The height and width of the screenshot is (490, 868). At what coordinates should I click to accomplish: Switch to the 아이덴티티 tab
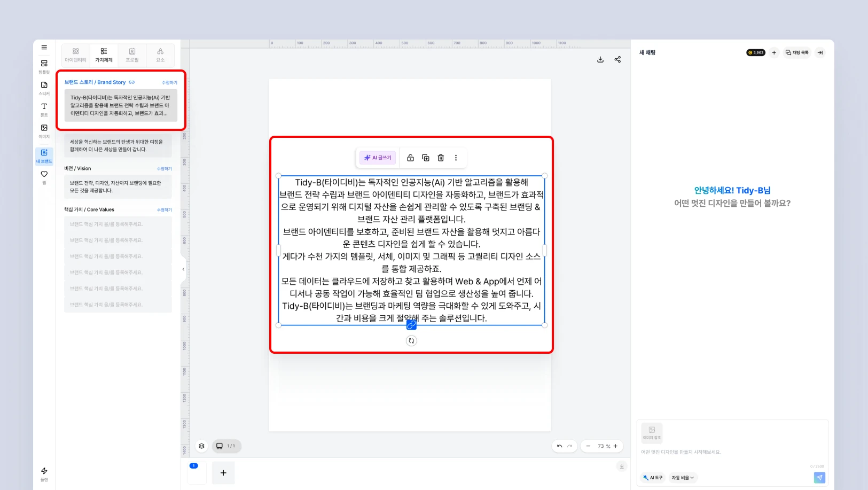pos(76,55)
